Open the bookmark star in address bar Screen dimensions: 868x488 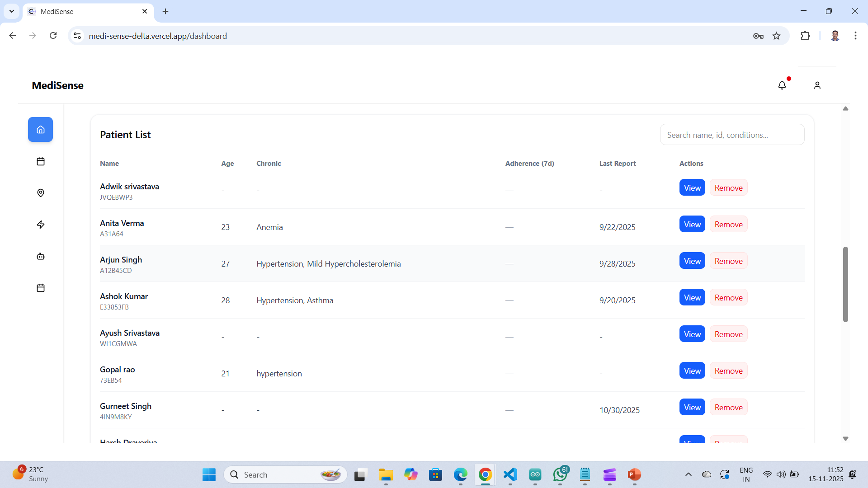tap(777, 36)
